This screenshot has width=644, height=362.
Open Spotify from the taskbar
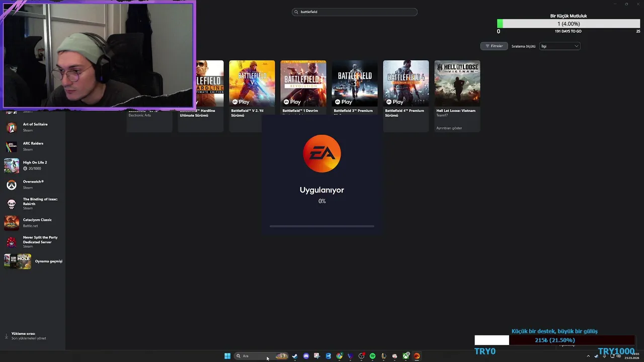tap(372, 356)
